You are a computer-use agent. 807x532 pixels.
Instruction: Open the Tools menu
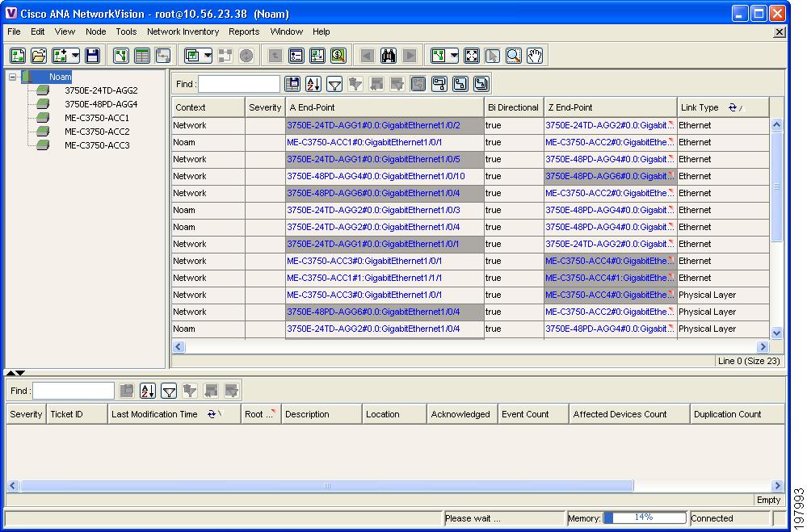[126, 32]
